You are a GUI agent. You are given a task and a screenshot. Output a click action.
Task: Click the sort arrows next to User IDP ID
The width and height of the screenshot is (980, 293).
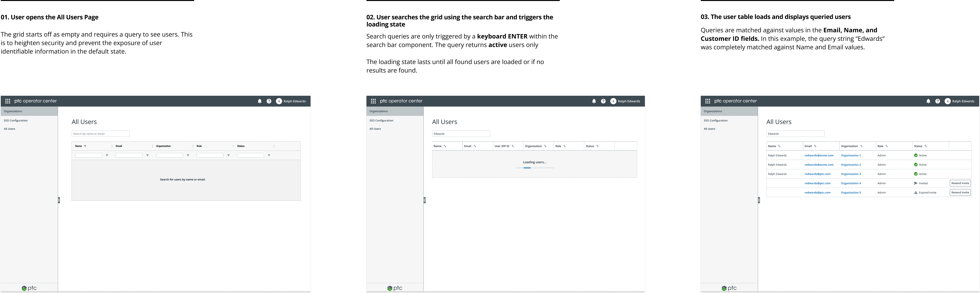tap(512, 146)
